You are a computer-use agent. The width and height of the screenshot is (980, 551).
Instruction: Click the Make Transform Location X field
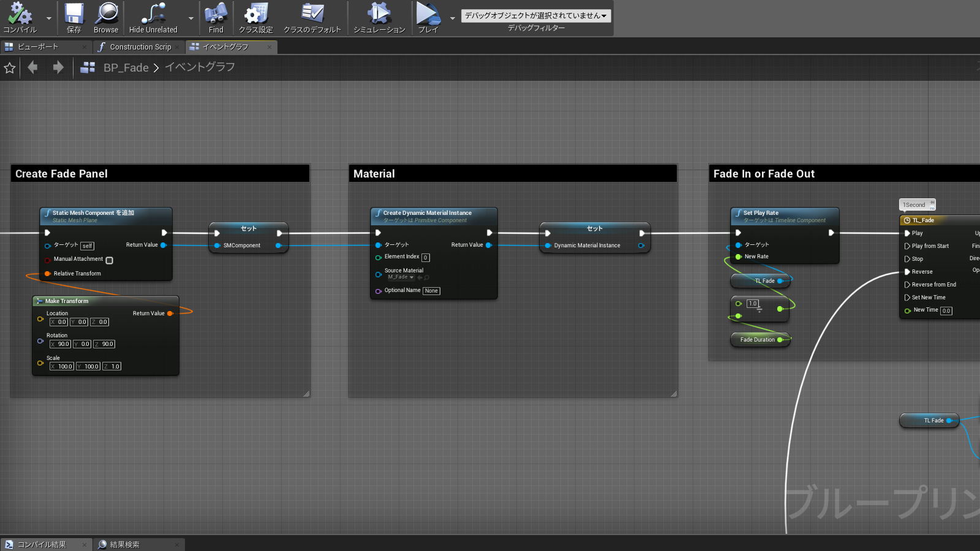[x=59, y=322]
